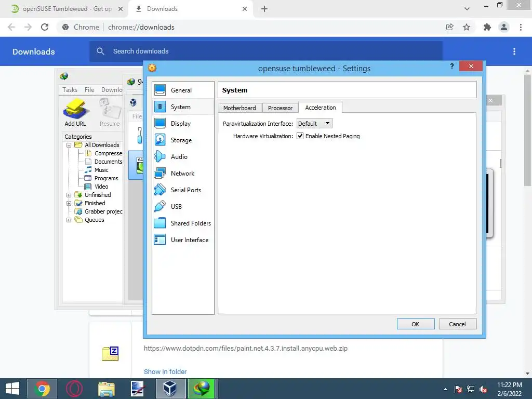This screenshot has height=399, width=532.
Task: Select the System category icon
Action: [160, 107]
